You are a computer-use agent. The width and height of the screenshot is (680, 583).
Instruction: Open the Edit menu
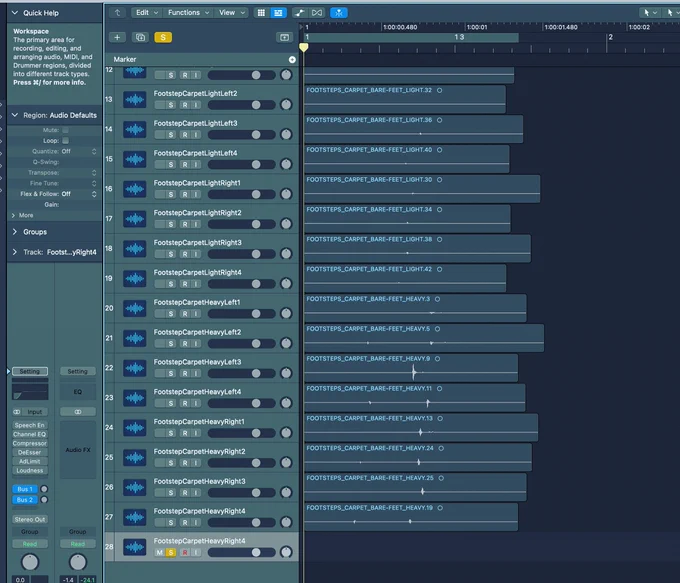[146, 13]
